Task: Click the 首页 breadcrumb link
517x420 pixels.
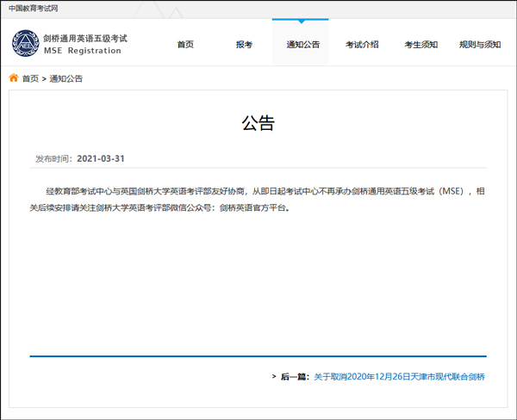Action: (x=30, y=78)
